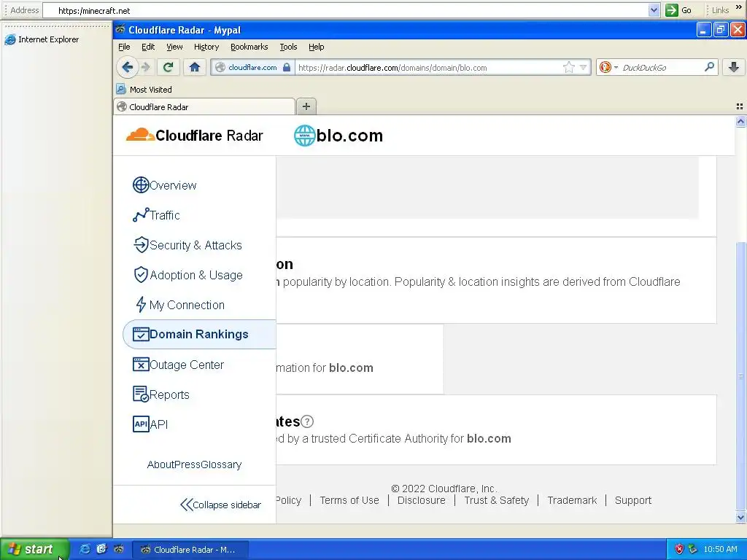Open the Reports sidebar link
The height and width of the screenshot is (560, 747).
(x=169, y=394)
